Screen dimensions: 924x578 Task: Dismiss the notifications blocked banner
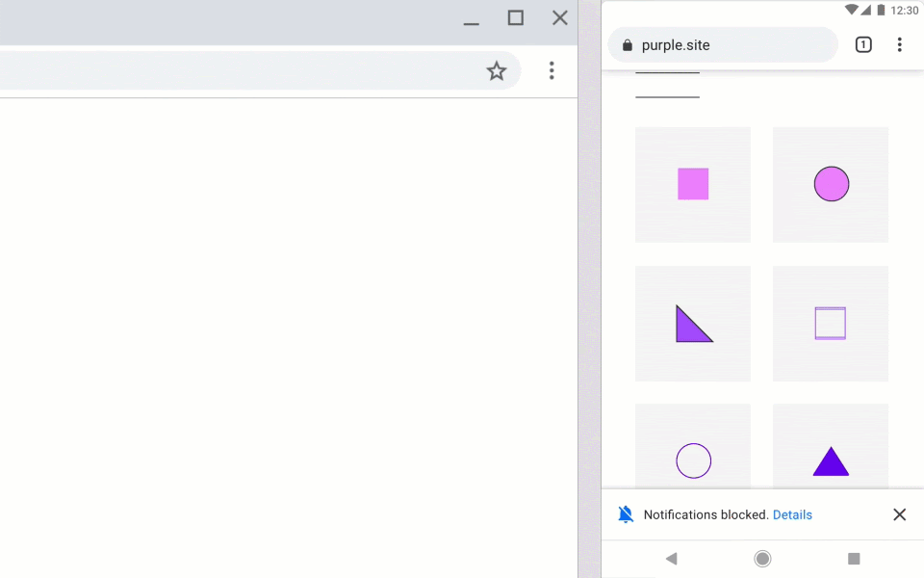(899, 514)
